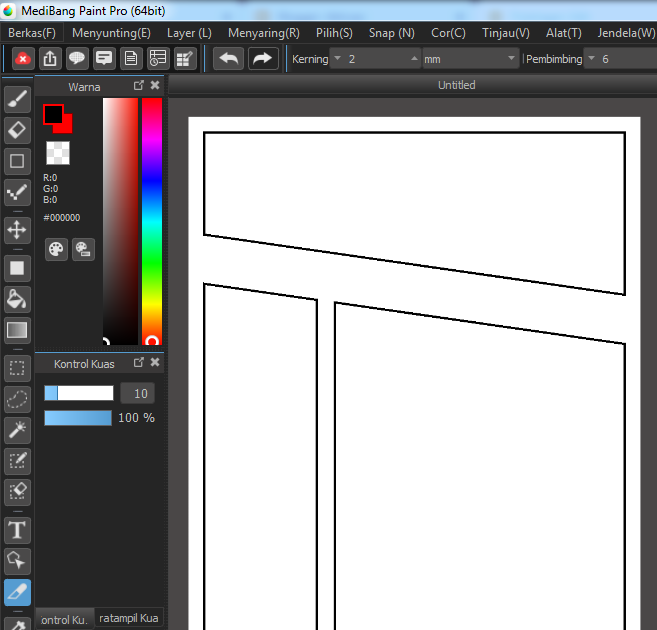This screenshot has width=657, height=630.
Task: Select the Brush tool
Action: click(x=17, y=100)
